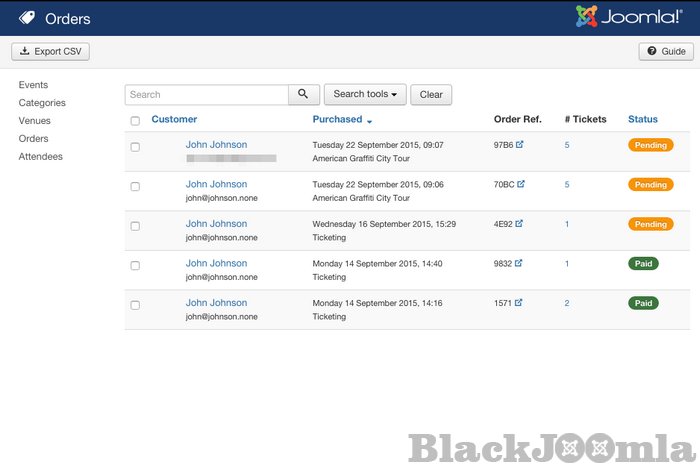Go to Attendees in the sidebar
The width and height of the screenshot is (700, 468).
coord(40,157)
